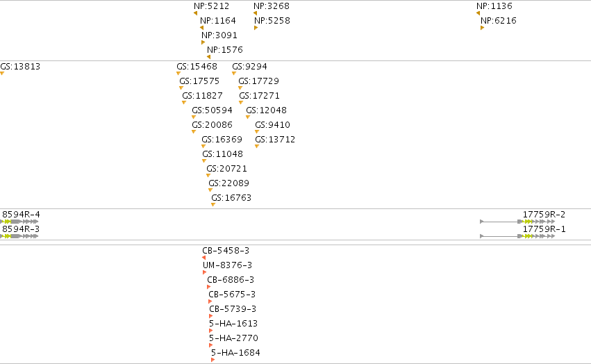Select the NP:1576 feature
Viewport: 591px width, 364px height.
224,50
